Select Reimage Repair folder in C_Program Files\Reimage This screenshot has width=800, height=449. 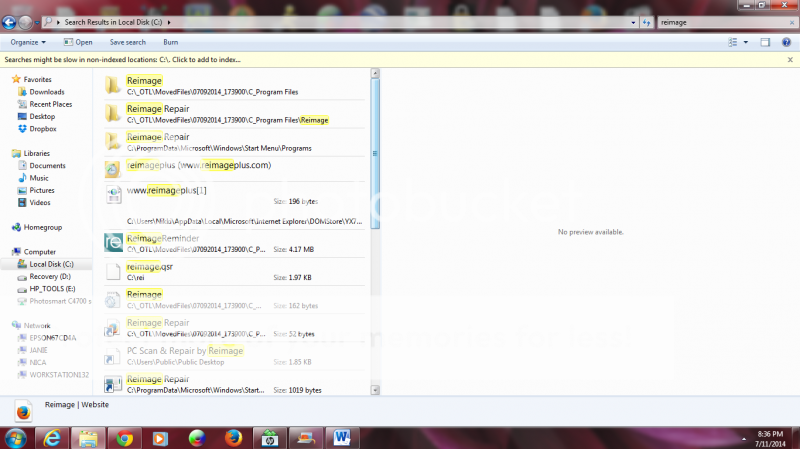click(x=235, y=113)
